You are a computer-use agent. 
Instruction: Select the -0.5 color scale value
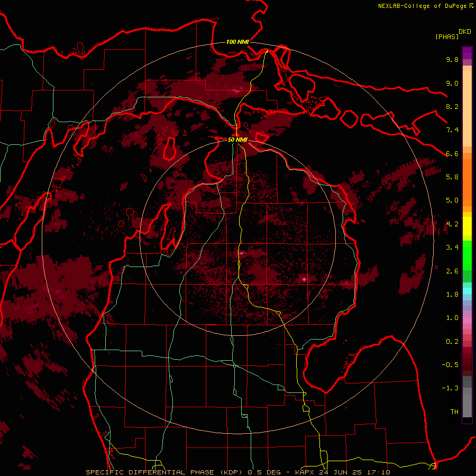point(450,364)
